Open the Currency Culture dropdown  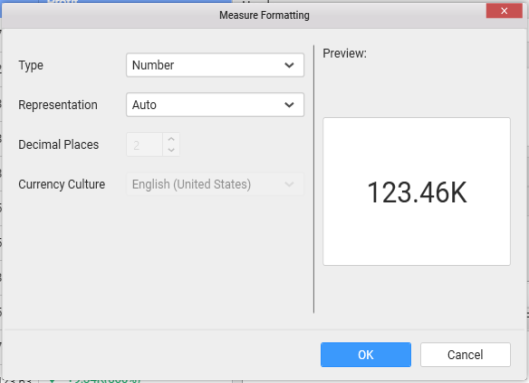[215, 184]
